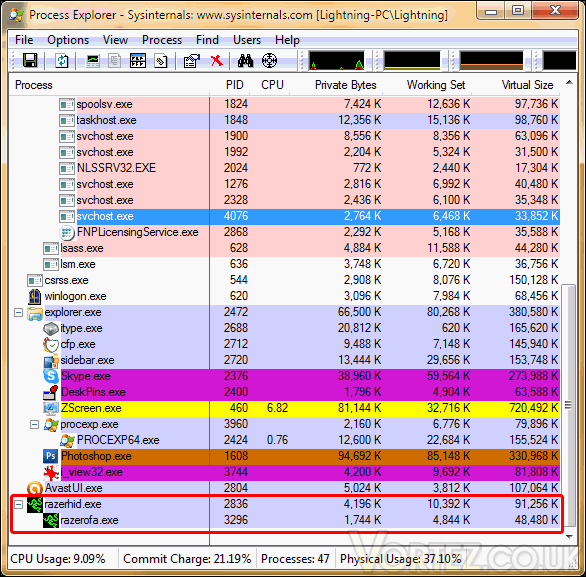This screenshot has height=577, width=586.
Task: Click the Skype.exe process icon
Action: (x=51, y=376)
